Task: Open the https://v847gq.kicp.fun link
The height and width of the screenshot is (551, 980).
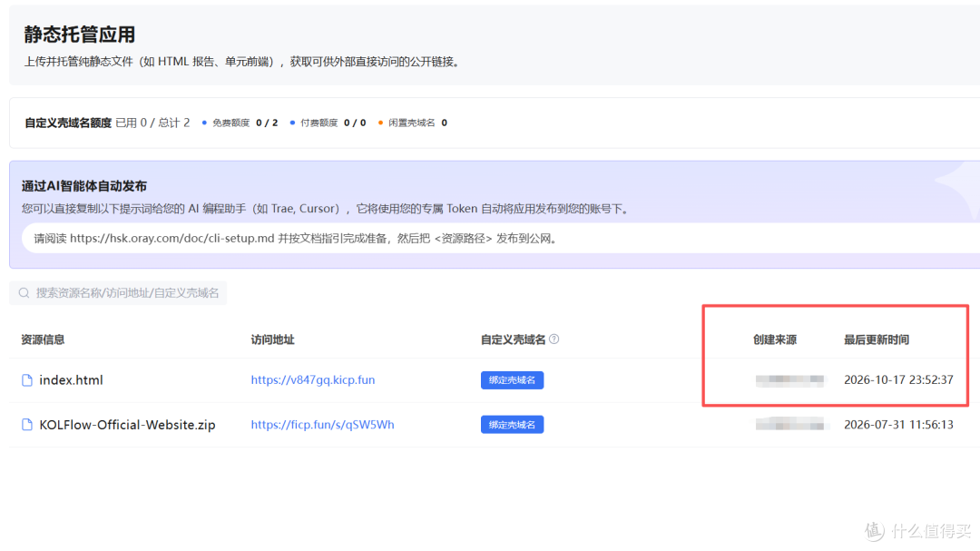Action: [312, 379]
